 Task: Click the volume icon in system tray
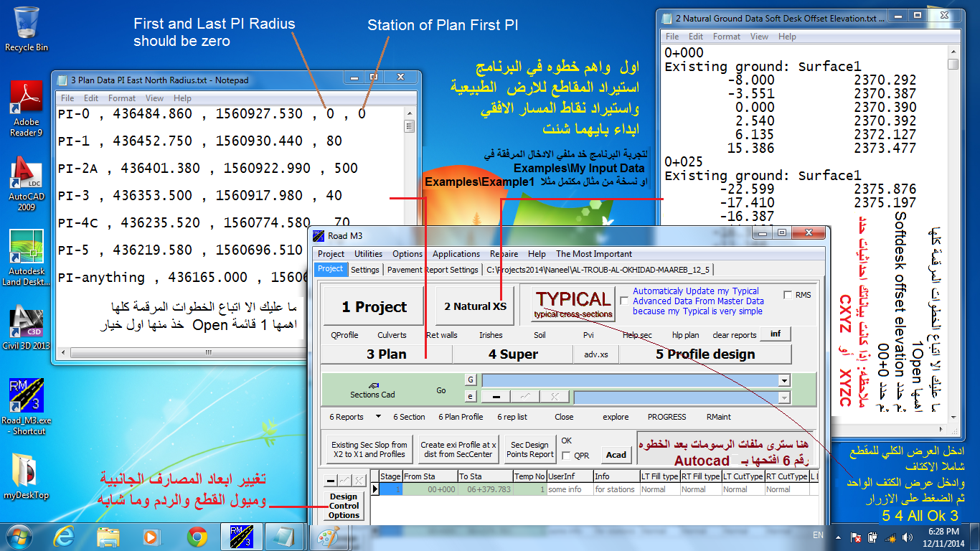[x=907, y=537]
